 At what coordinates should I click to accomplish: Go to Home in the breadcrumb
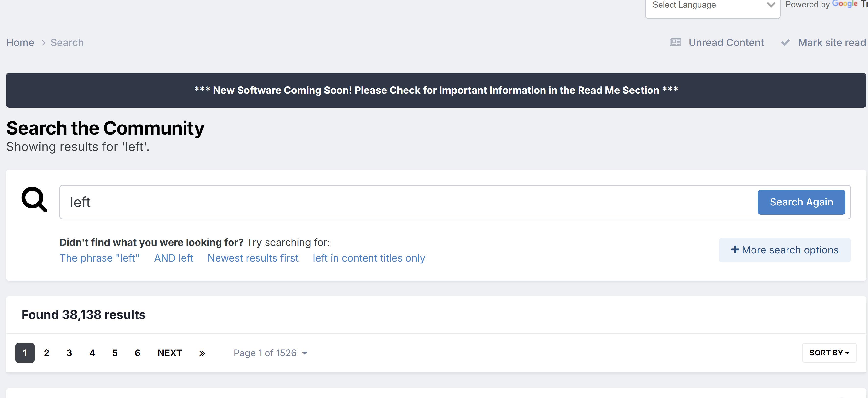[x=20, y=42]
